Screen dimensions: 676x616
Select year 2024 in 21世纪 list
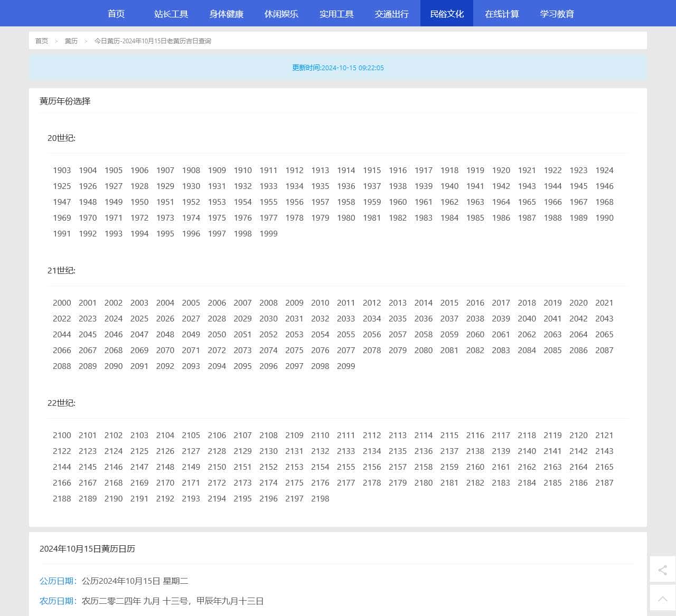tap(114, 319)
